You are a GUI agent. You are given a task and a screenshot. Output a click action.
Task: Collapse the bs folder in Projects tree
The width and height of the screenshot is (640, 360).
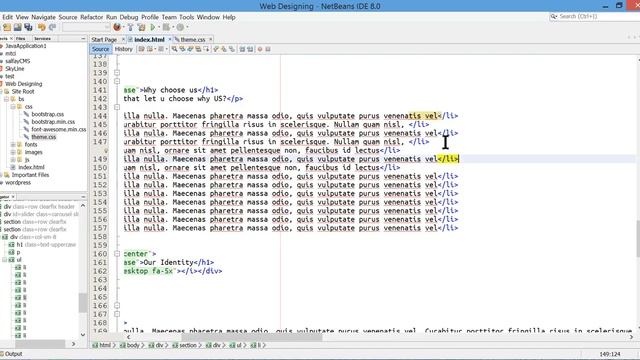[x=6, y=99]
